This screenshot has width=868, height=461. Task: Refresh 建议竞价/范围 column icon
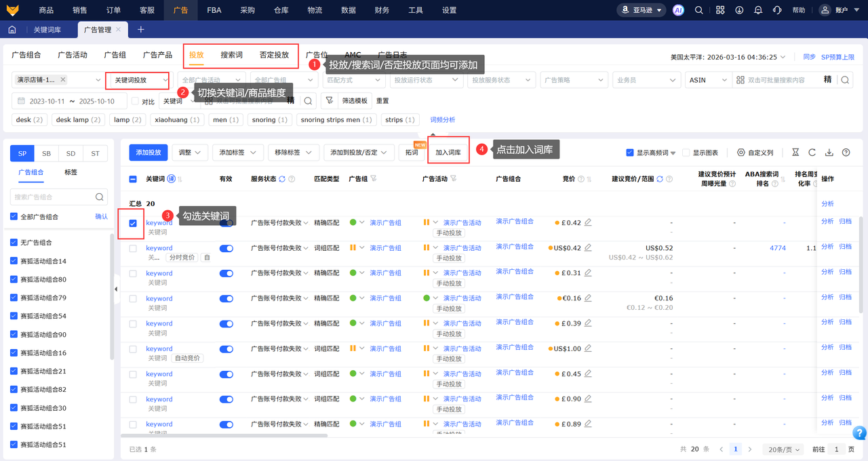660,179
